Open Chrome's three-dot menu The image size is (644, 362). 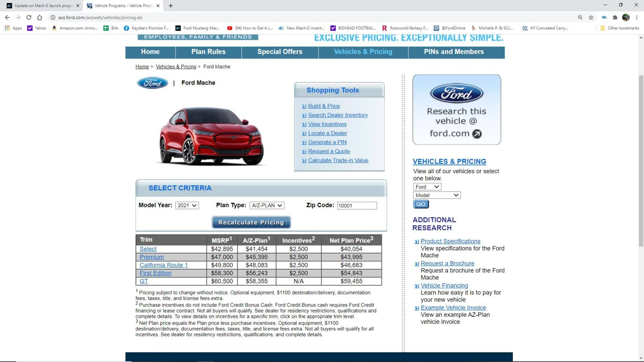coord(637,18)
